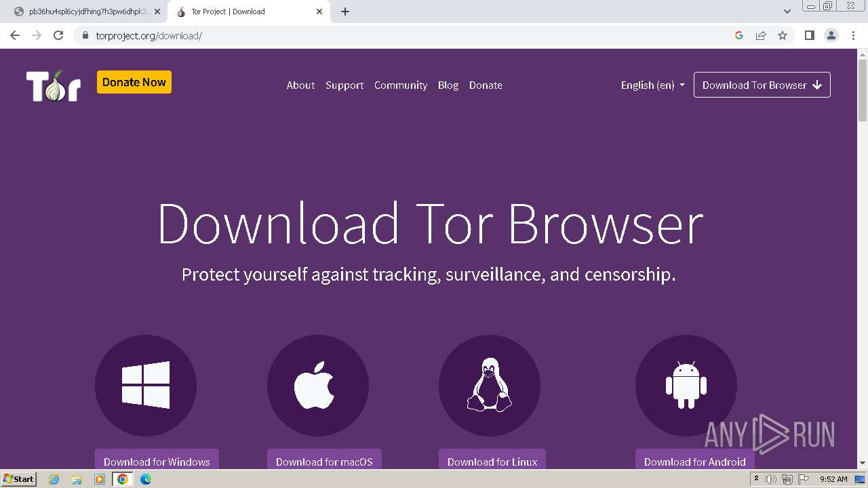Click the scrollbar down arrow

click(x=863, y=464)
